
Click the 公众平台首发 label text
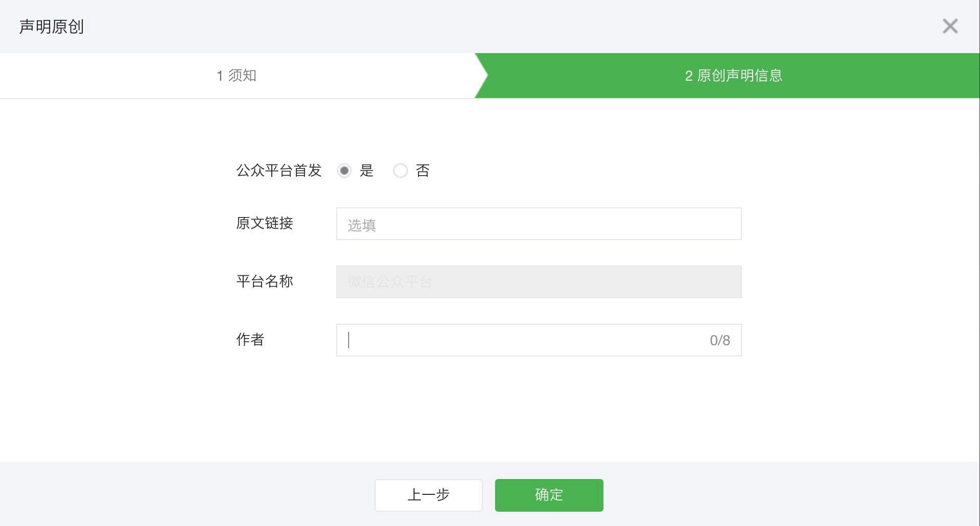pos(278,171)
